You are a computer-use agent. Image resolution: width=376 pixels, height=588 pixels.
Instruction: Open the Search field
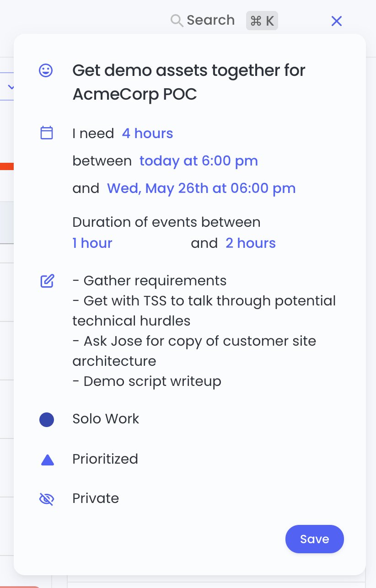[210, 21]
